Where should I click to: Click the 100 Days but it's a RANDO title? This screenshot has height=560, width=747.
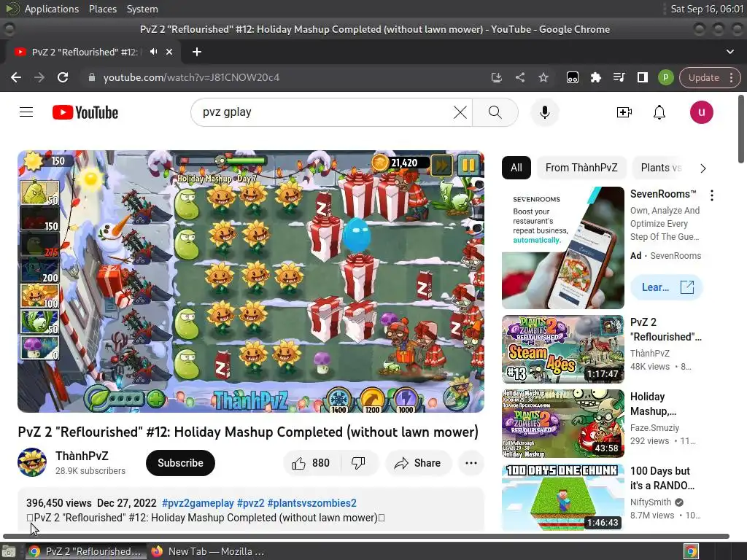pyautogui.click(x=662, y=478)
